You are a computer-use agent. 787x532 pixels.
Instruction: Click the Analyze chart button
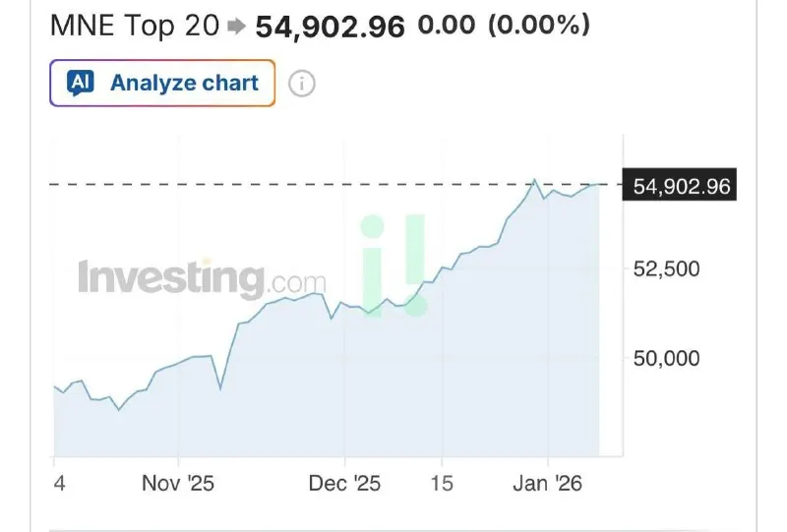(x=162, y=83)
